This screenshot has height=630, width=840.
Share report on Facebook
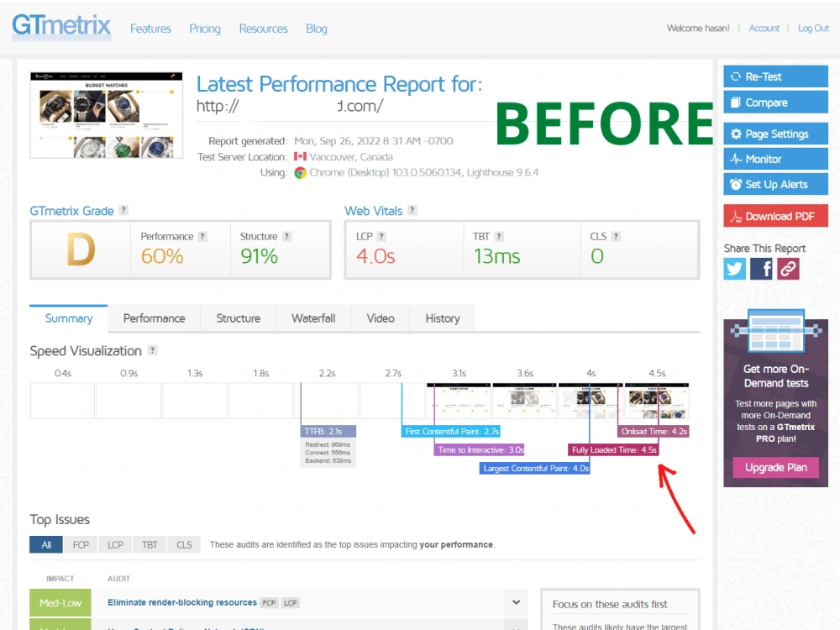coord(761,269)
